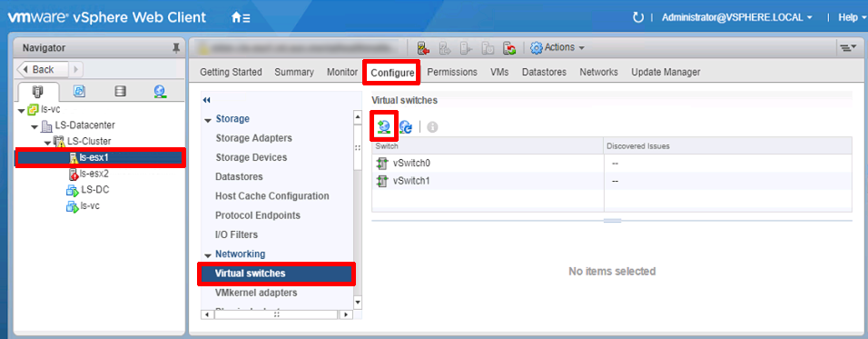The height and width of the screenshot is (339, 868).
Task: Select Virtual switches in Networking
Action: pos(276,274)
